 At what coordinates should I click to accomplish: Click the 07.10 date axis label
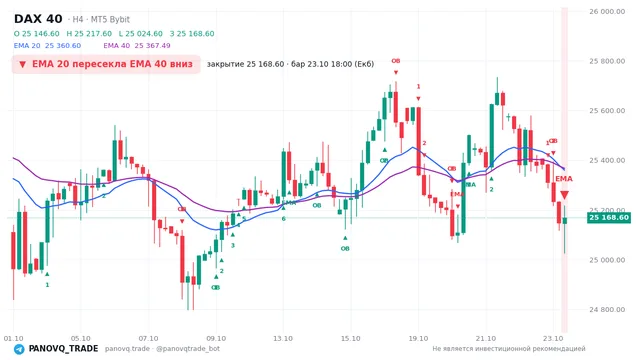click(x=148, y=338)
